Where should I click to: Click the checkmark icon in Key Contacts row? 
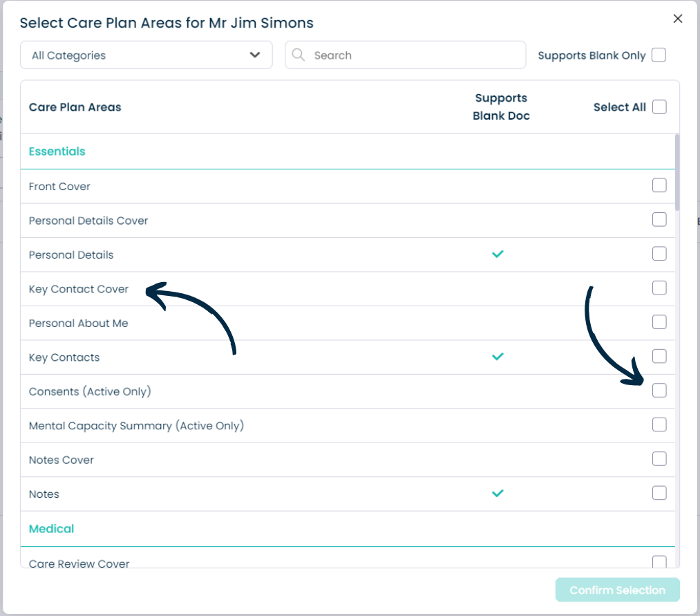[x=498, y=357]
